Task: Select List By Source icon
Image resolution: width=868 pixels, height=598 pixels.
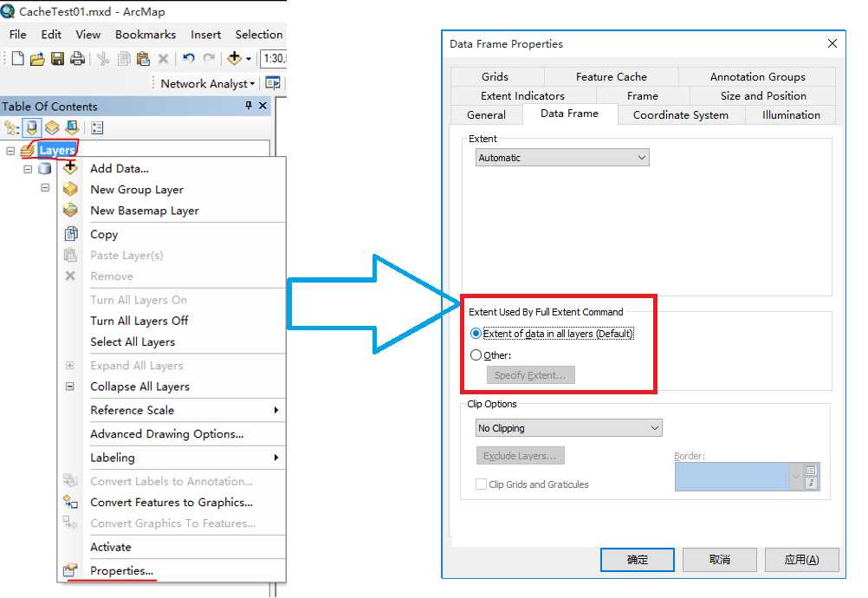Action: 32,128
